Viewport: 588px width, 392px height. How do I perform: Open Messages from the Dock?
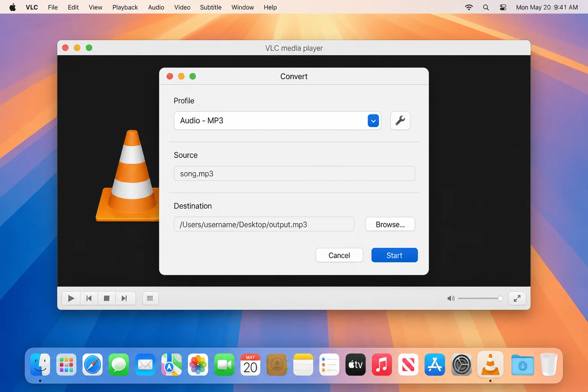119,364
